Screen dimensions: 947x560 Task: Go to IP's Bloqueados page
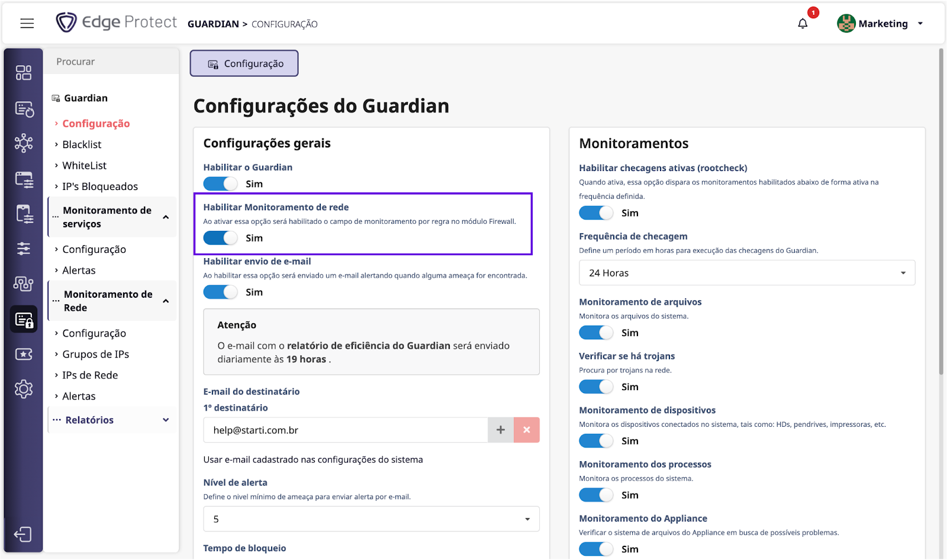pos(100,186)
